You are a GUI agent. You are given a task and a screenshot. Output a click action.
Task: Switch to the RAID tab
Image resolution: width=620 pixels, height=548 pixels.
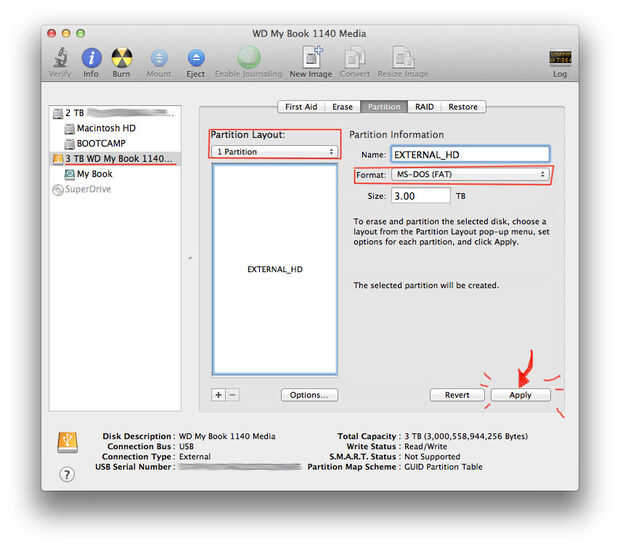click(x=424, y=107)
